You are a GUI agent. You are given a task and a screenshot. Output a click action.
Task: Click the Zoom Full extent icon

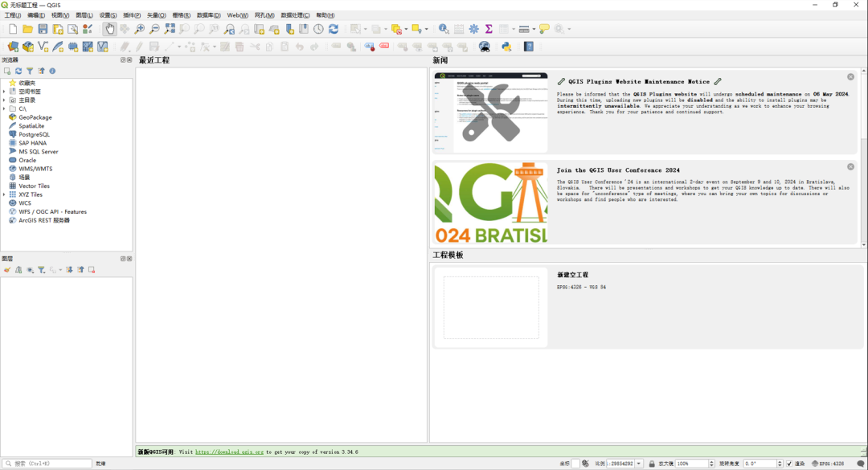click(x=170, y=29)
